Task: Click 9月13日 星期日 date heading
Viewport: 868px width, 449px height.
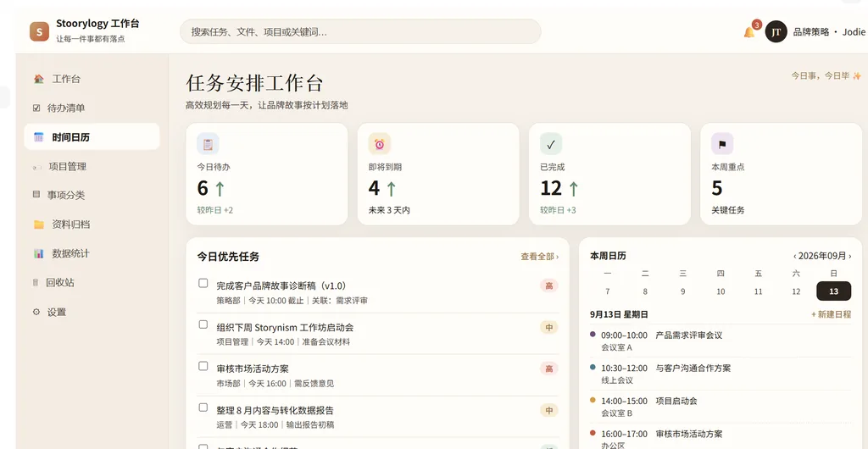Action: 619,314
